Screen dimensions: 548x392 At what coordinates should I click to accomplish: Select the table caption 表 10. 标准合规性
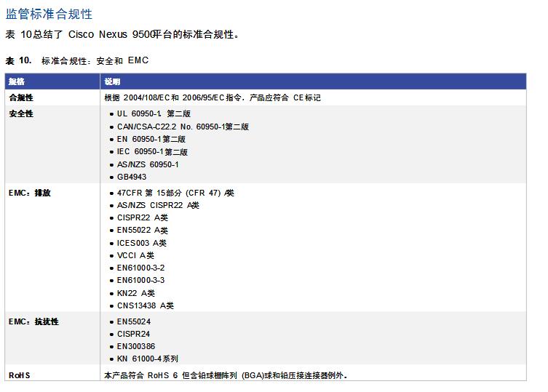click(77, 61)
